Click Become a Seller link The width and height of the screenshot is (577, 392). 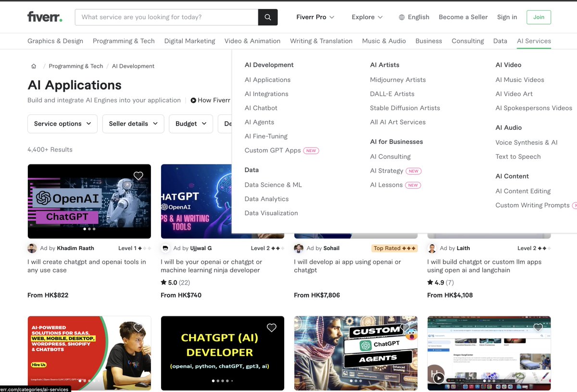pos(463,17)
